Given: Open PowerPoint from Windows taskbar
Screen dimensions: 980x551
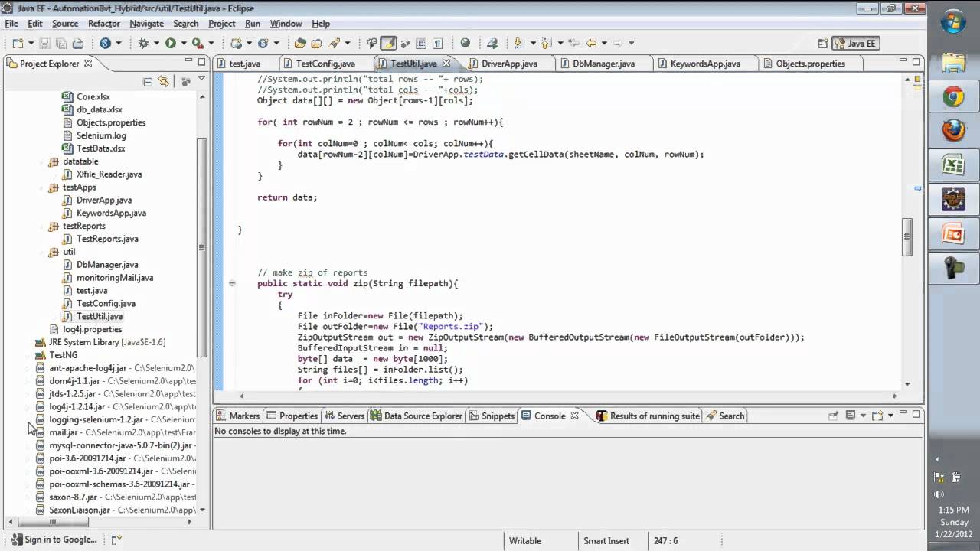Looking at the screenshot, I should (953, 234).
